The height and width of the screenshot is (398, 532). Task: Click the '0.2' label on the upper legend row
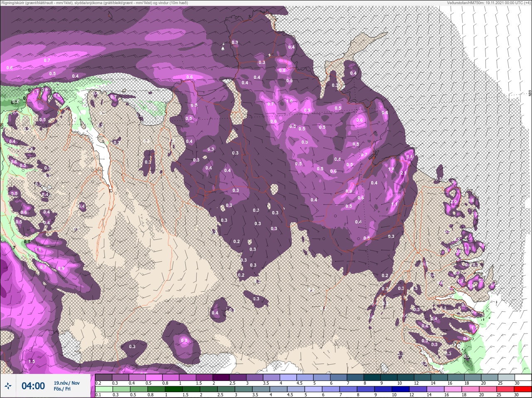pyautogui.click(x=98, y=383)
